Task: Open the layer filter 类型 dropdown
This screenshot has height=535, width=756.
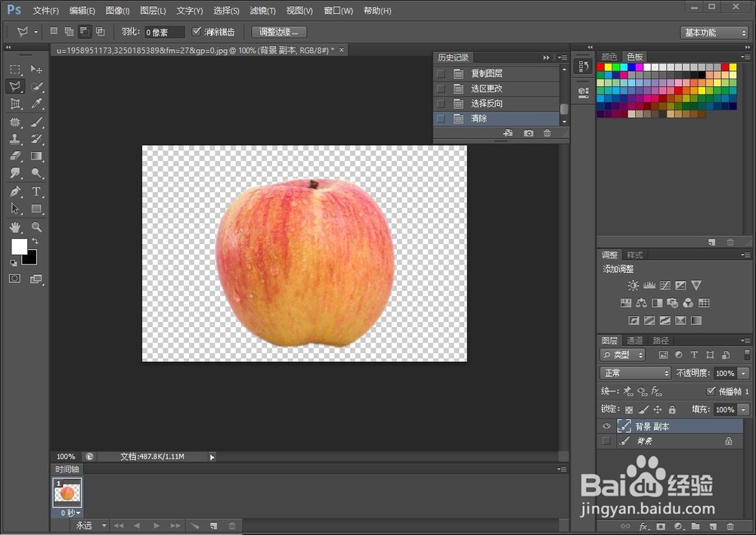Action: [x=622, y=354]
